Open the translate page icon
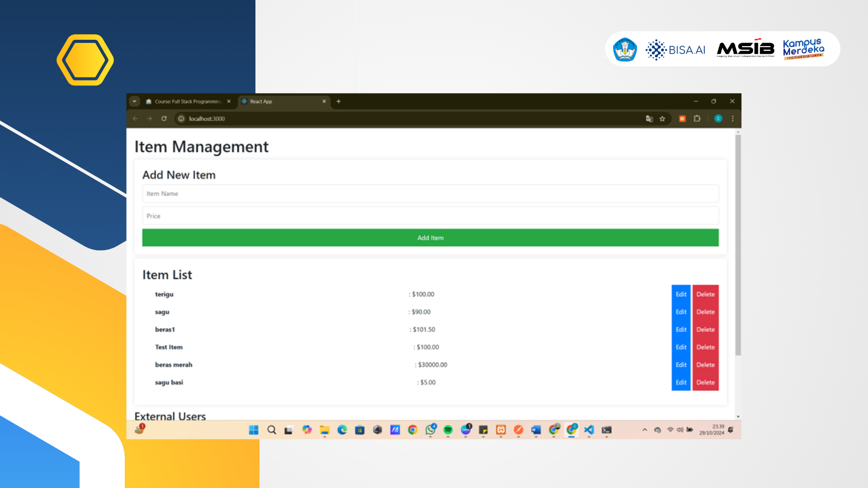Screen dimensions: 868x488 pyautogui.click(x=649, y=118)
